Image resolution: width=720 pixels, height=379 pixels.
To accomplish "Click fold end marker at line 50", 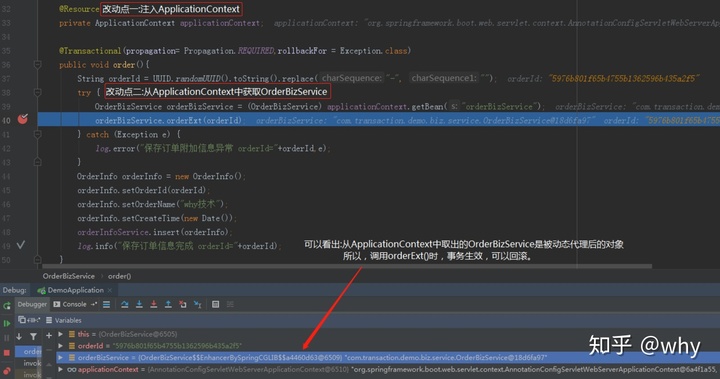I will pyautogui.click(x=38, y=260).
